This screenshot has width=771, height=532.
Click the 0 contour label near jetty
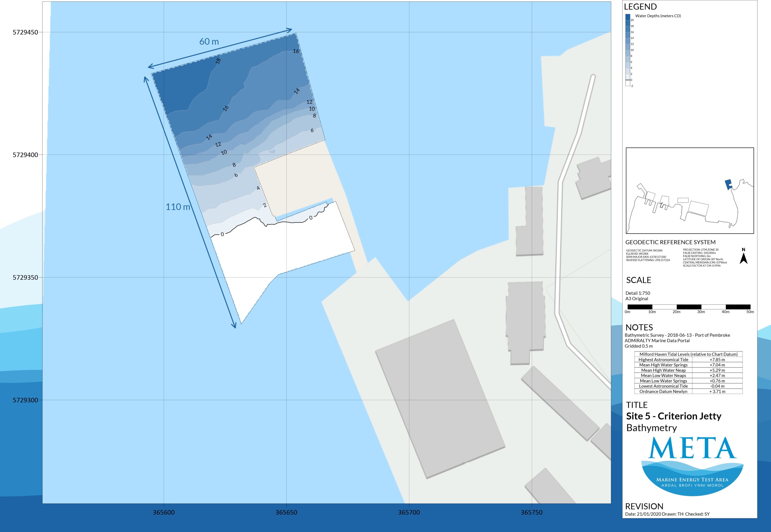pyautogui.click(x=311, y=218)
